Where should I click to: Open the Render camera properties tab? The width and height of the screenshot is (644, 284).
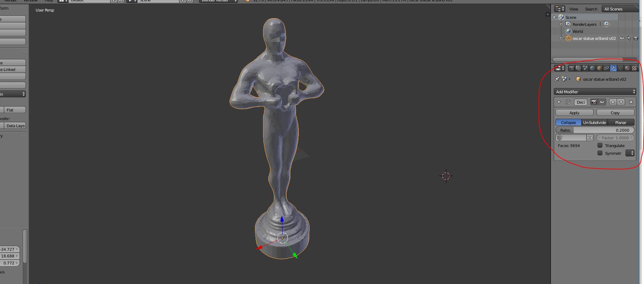pos(571,68)
